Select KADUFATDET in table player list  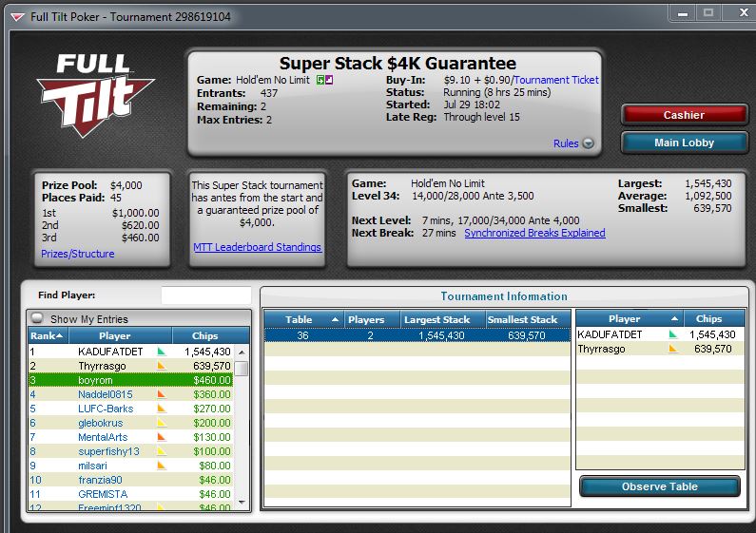point(661,334)
